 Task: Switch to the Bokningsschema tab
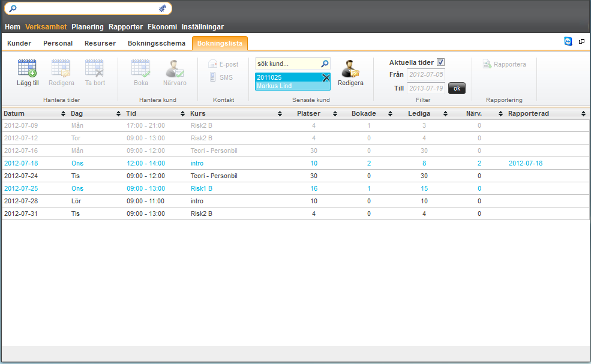[157, 43]
